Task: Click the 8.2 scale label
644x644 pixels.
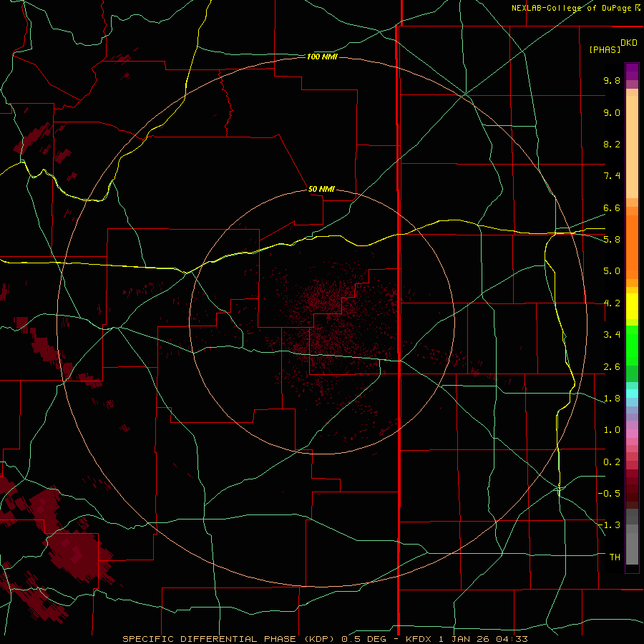Action: tap(612, 144)
